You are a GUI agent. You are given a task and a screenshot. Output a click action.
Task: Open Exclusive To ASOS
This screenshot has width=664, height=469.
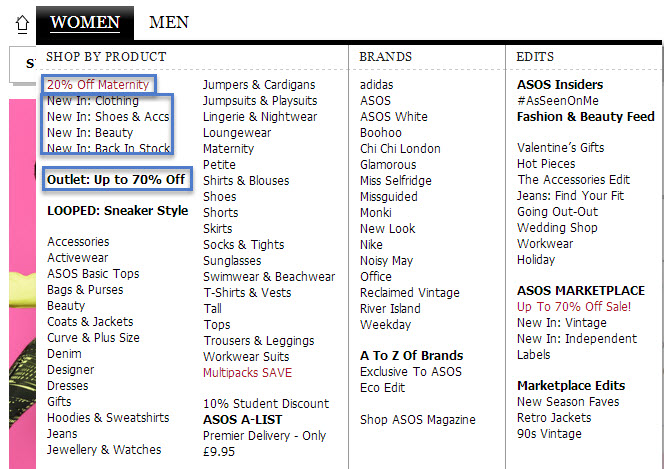coord(411,372)
